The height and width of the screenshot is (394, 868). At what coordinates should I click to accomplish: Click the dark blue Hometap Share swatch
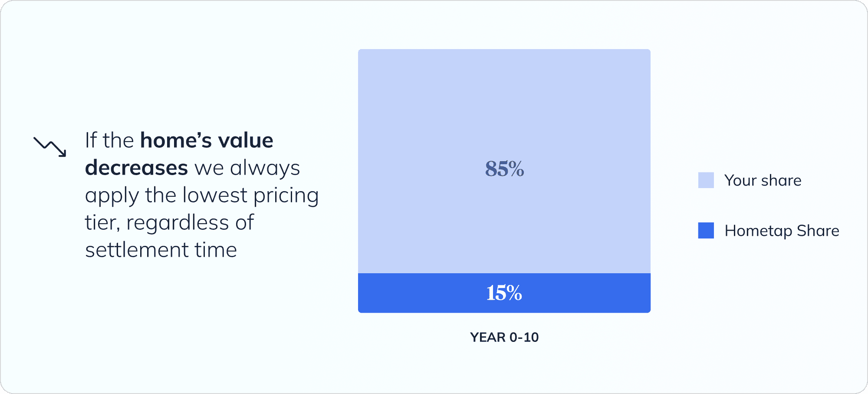click(706, 231)
